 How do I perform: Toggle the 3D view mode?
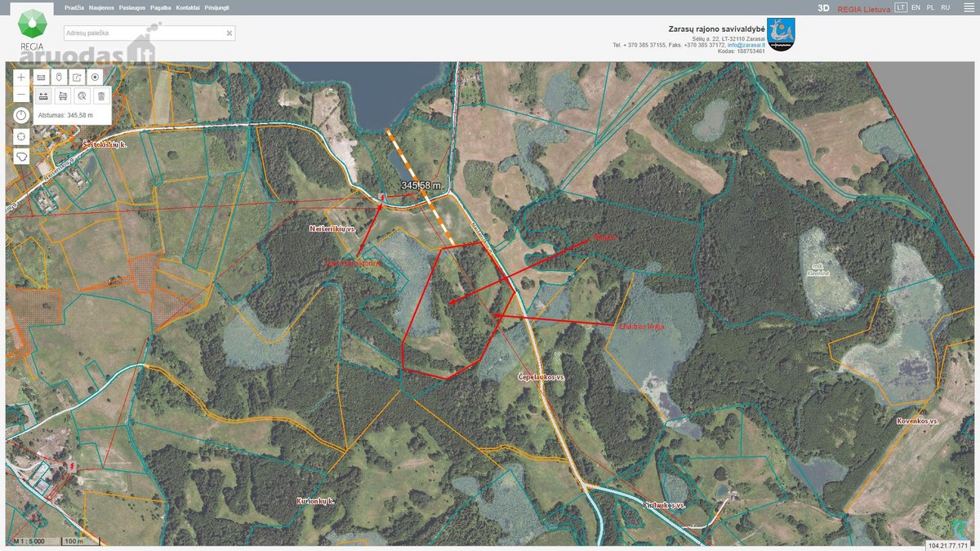(x=823, y=7)
